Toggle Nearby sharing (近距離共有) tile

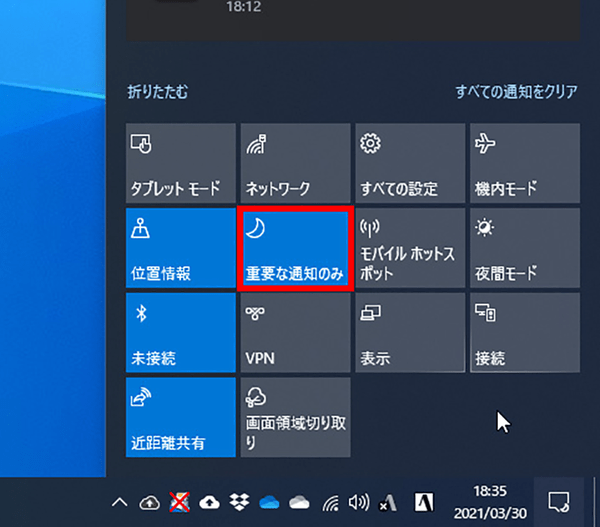click(181, 418)
